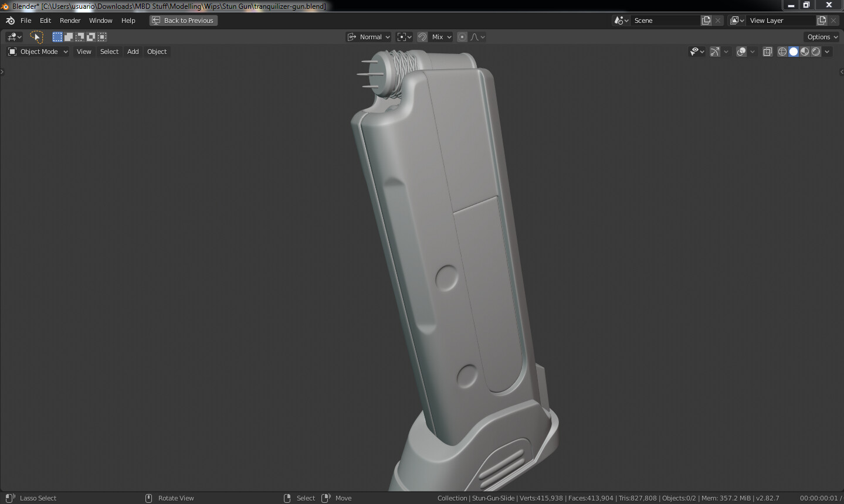Switch to Material Preview shading
The image size is (844, 504).
click(805, 52)
